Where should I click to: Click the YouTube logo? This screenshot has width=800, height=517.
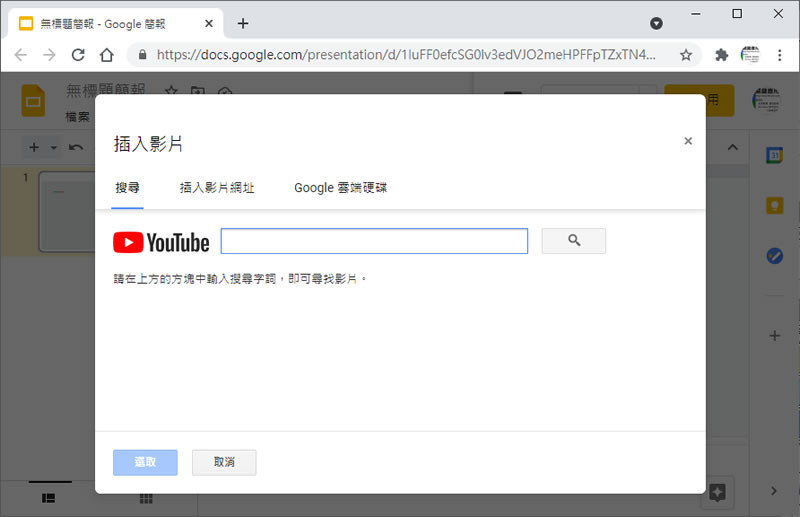161,242
